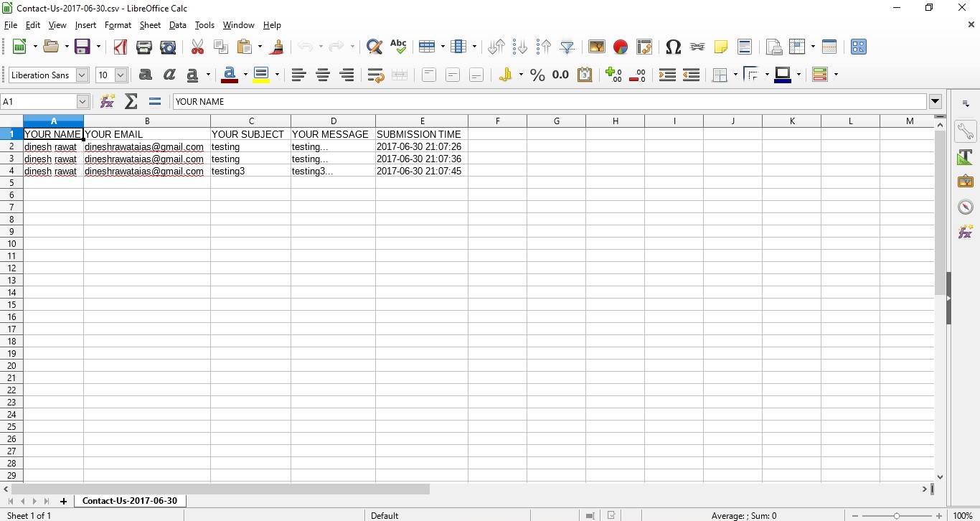Open the Function Wizard by the formula bar

[x=108, y=101]
